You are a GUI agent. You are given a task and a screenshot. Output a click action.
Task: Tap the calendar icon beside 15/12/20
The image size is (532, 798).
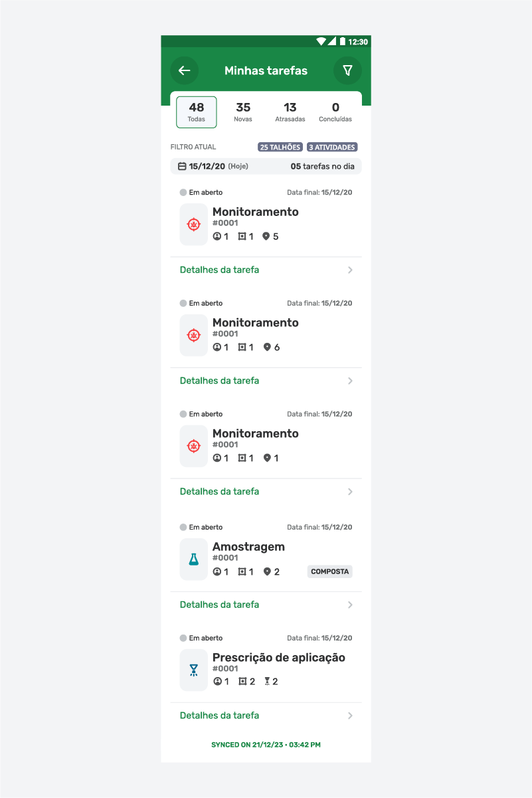pyautogui.click(x=182, y=166)
